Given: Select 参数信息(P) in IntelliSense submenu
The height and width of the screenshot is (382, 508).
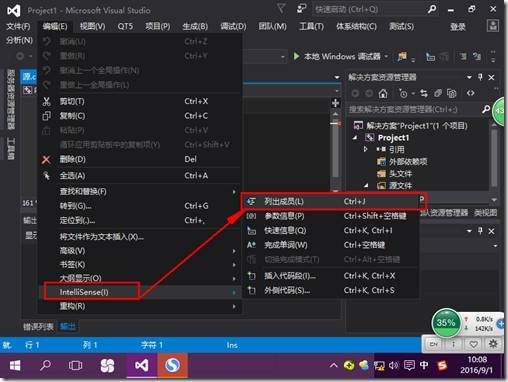Looking at the screenshot, I should 332,216.
